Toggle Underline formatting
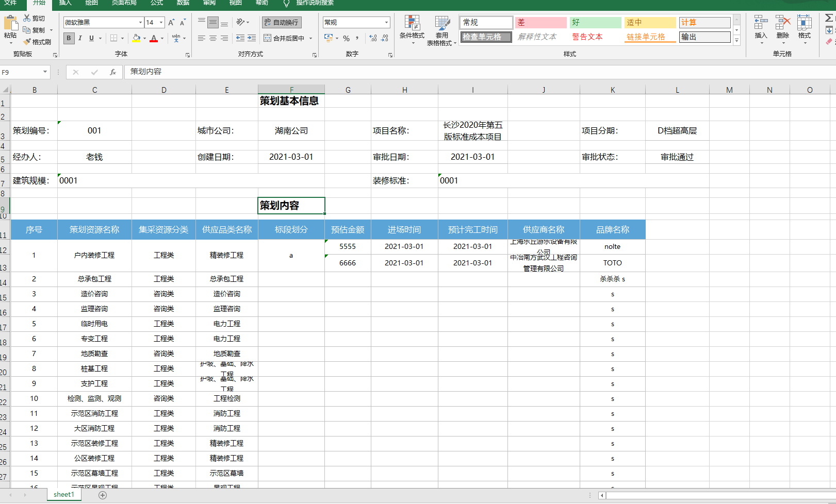The image size is (836, 504). (x=91, y=38)
